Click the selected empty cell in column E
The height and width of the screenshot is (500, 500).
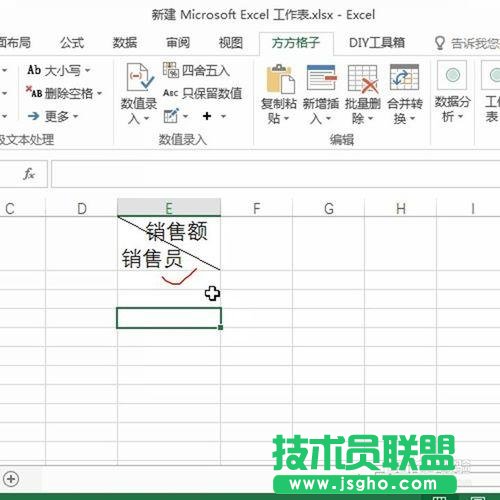point(169,318)
